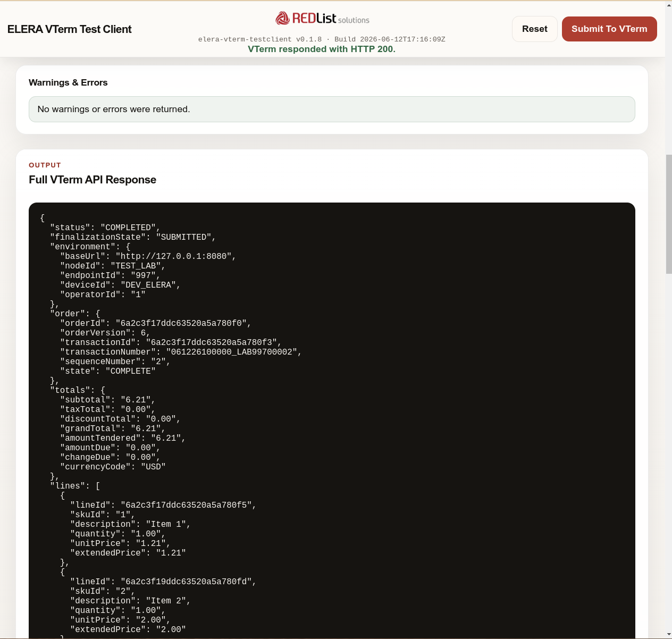Click the "orderVersion": 6 line
Image resolution: width=672 pixels, height=639 pixels.
pos(105,333)
